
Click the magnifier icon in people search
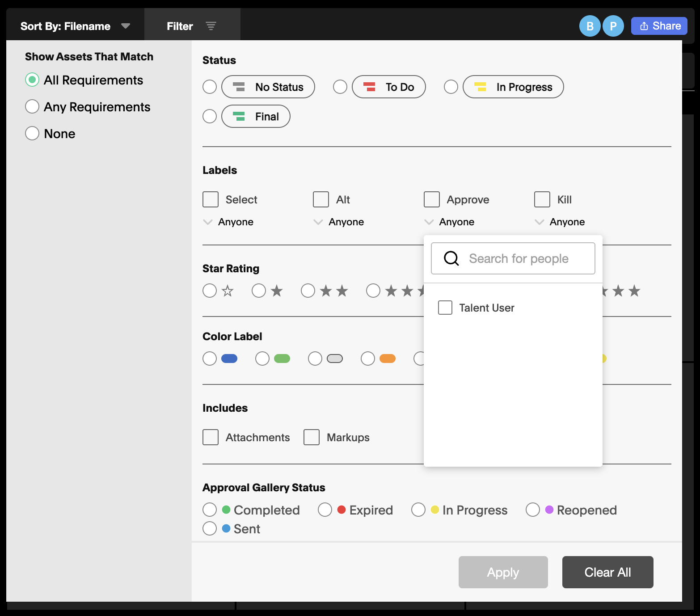click(451, 258)
